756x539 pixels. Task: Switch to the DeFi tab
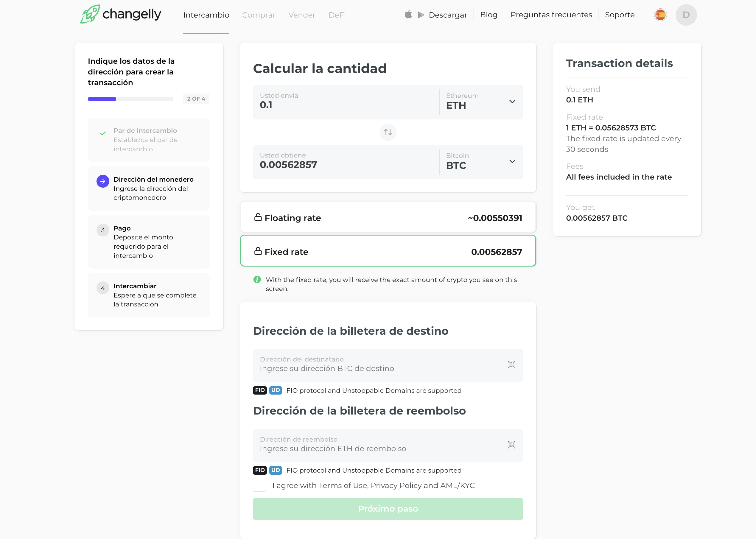337,15
